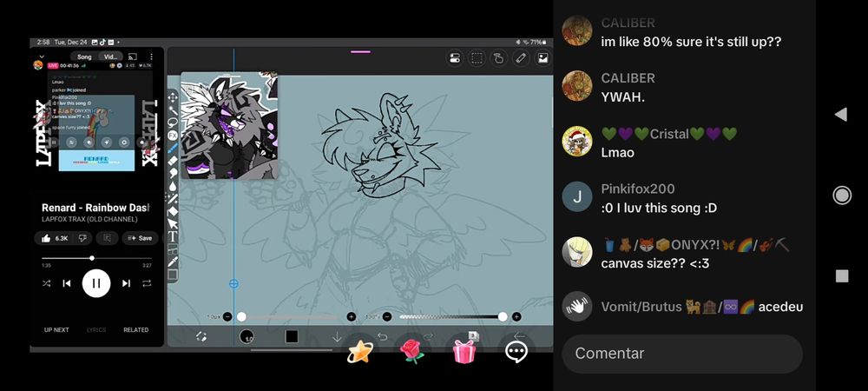Open Cristal's profile avatar
This screenshot has height=391, width=868.
(577, 142)
